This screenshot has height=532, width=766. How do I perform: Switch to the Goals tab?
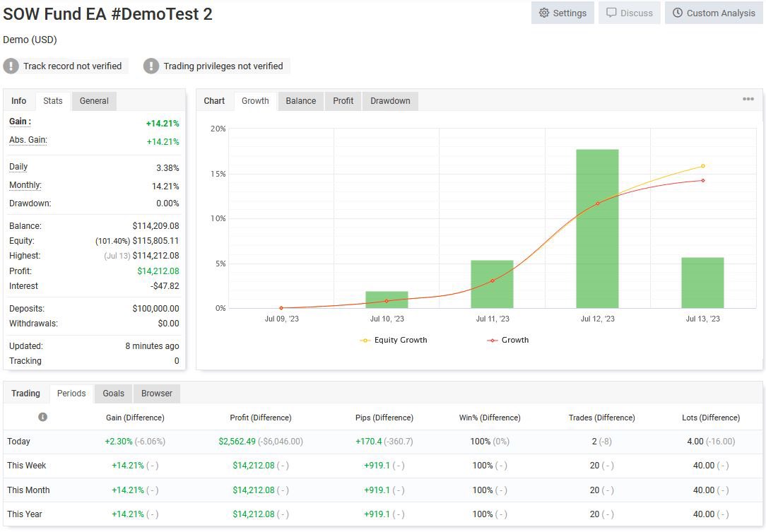coord(113,394)
